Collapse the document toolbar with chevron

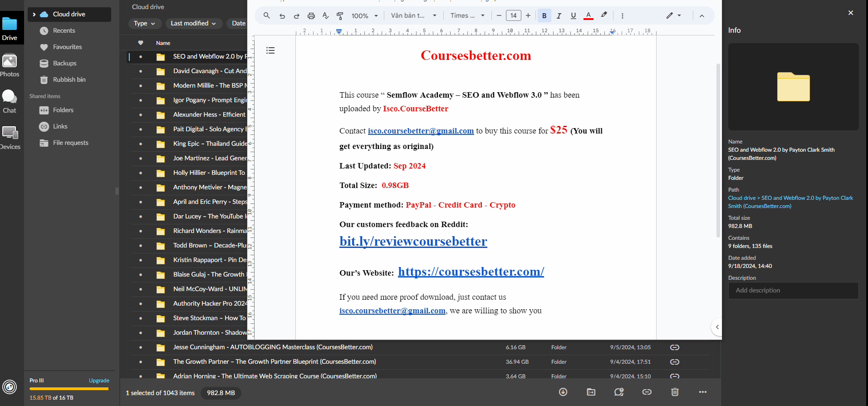coord(702,16)
